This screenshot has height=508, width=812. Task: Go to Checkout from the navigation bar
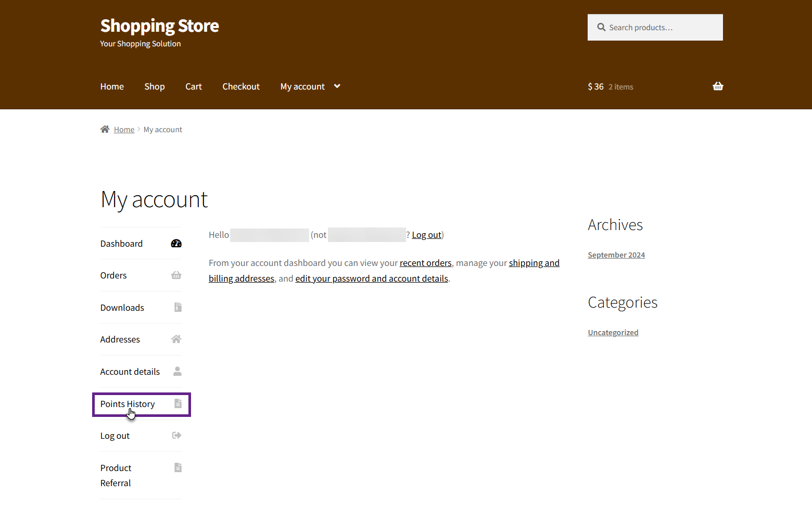click(241, 86)
